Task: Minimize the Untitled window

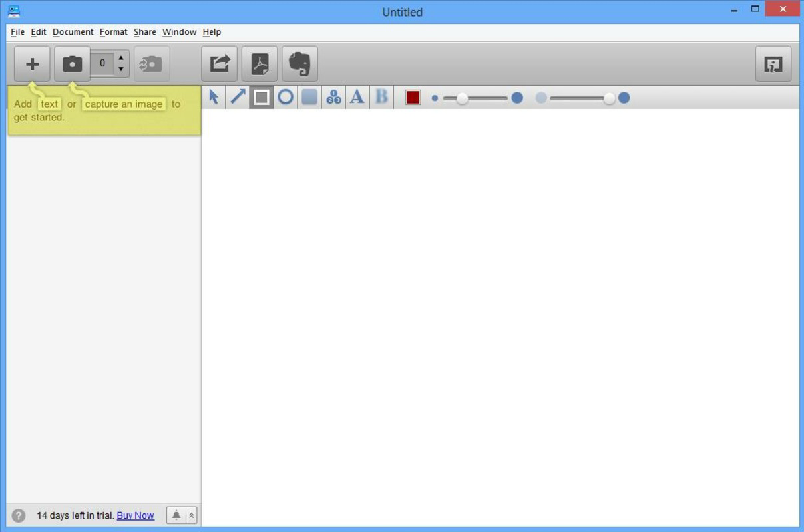Action: (735, 10)
